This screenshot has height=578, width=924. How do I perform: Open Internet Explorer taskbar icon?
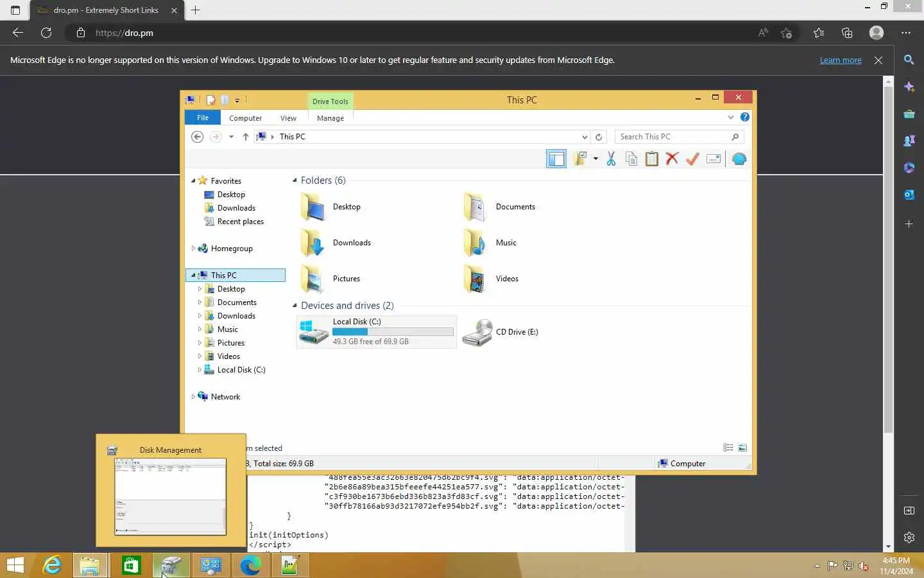click(x=51, y=565)
